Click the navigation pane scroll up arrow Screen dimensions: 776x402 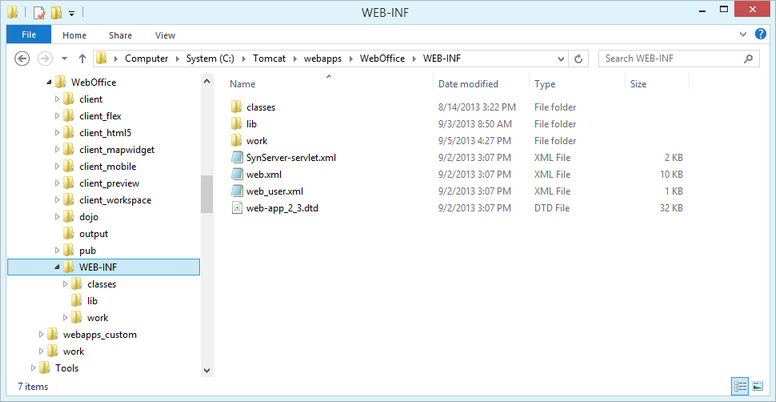point(207,81)
